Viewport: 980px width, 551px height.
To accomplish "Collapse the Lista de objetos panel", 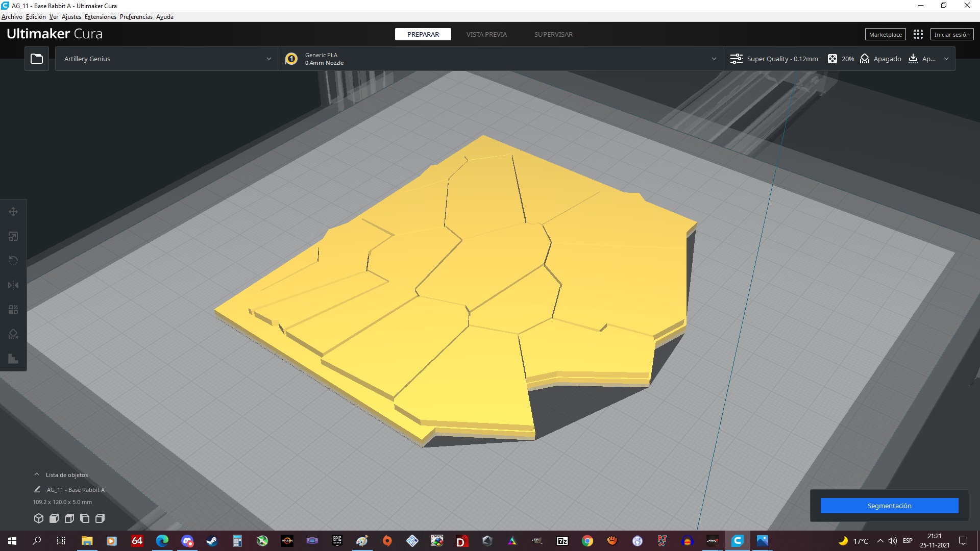I will [x=37, y=474].
